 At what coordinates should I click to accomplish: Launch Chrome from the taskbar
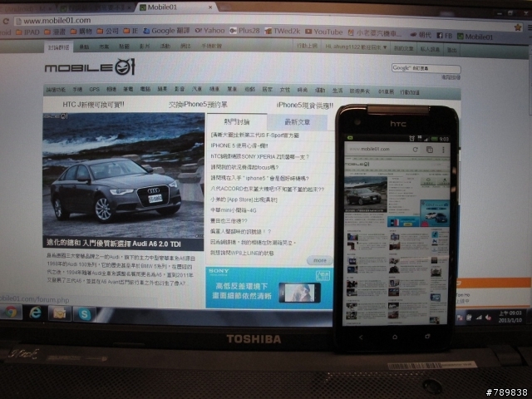pos(11,312)
